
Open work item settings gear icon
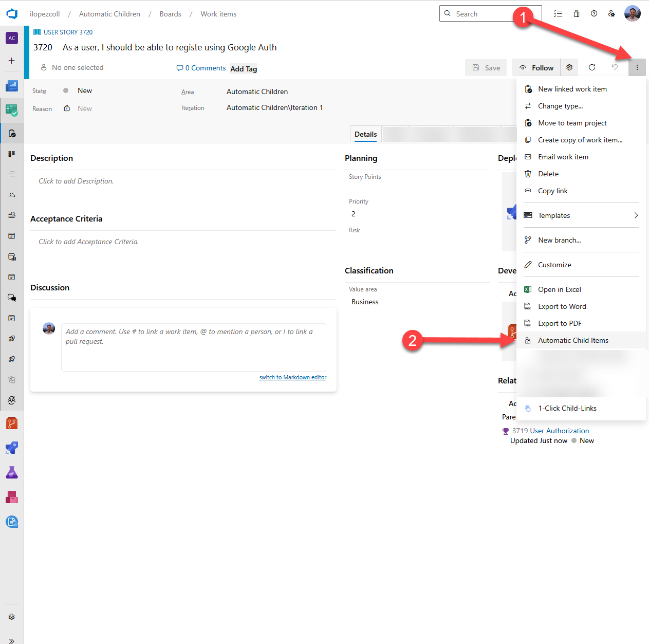coord(569,67)
